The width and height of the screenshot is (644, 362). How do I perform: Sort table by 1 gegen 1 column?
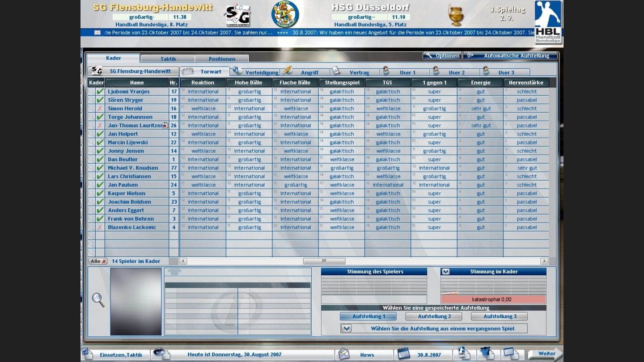(x=434, y=83)
